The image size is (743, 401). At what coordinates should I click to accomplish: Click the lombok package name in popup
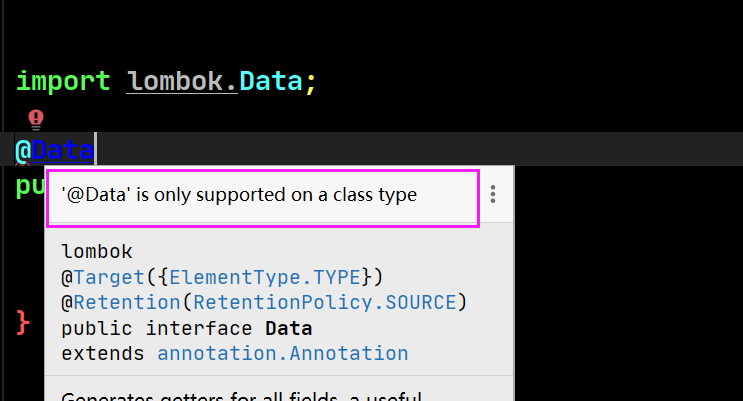[x=97, y=252]
